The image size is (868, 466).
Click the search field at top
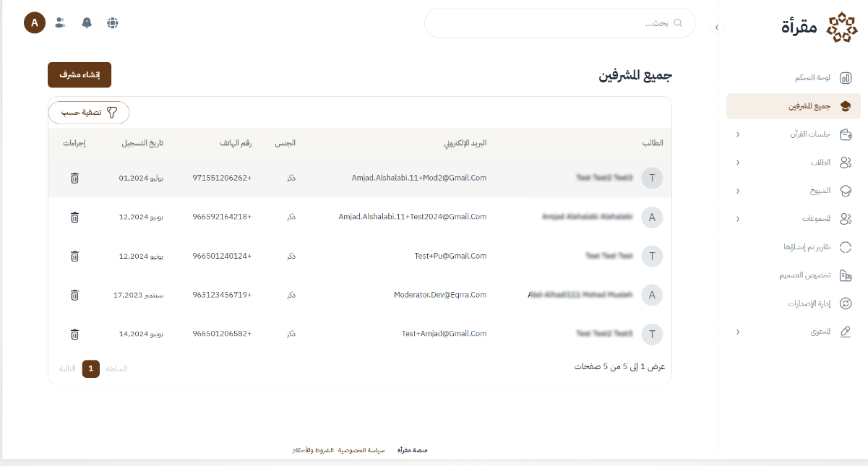coord(559,23)
